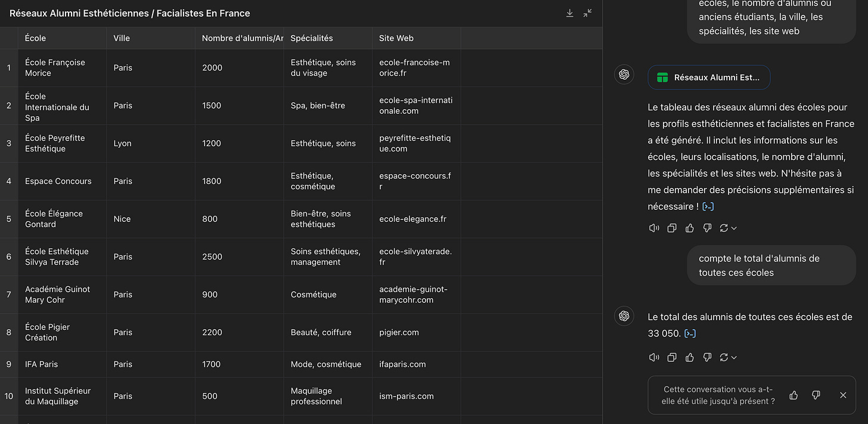The height and width of the screenshot is (424, 868).
Task: Click the alumni count 2000 cell
Action: pos(240,68)
